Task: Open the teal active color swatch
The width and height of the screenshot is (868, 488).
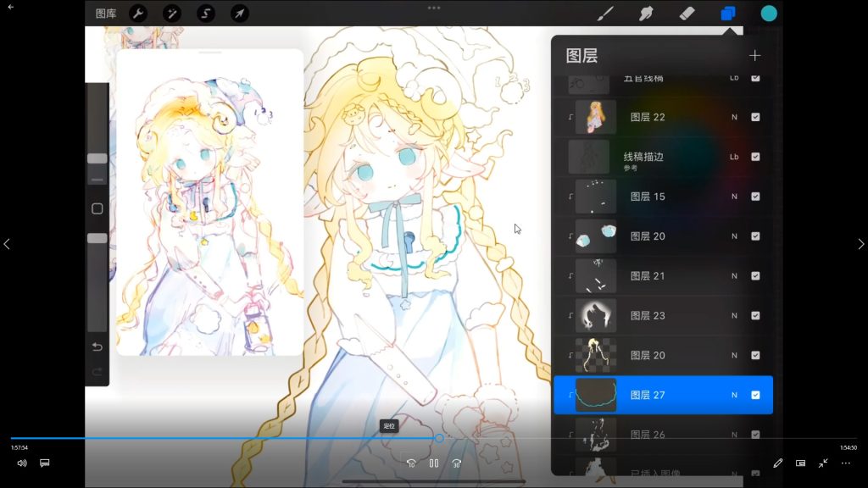Action: pos(768,14)
